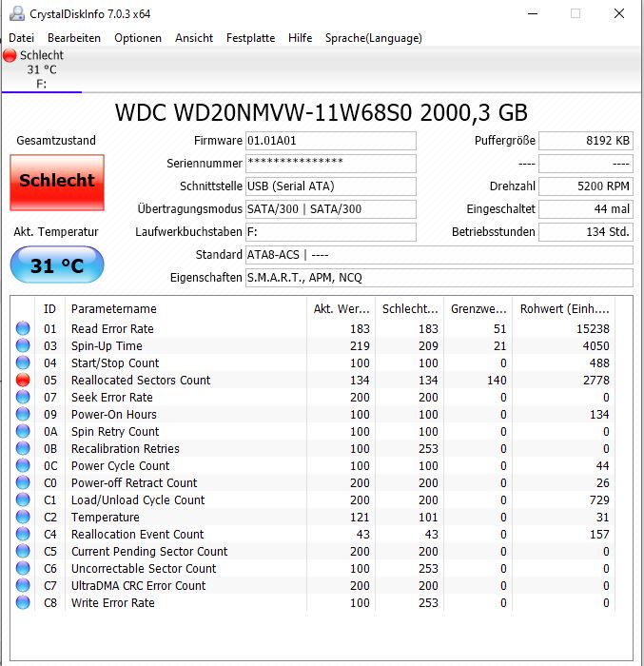Open the Ansicht menu
This screenshot has height=666, width=644.
[x=194, y=38]
